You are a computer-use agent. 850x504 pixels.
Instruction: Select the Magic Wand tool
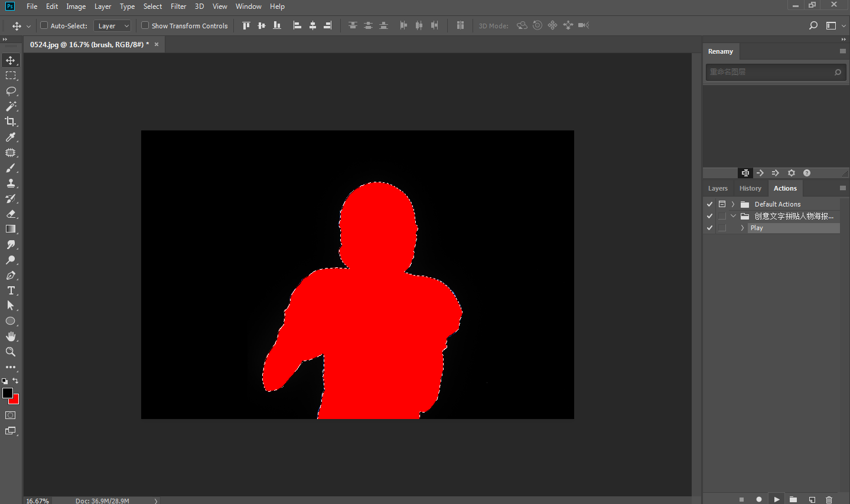pyautogui.click(x=11, y=106)
